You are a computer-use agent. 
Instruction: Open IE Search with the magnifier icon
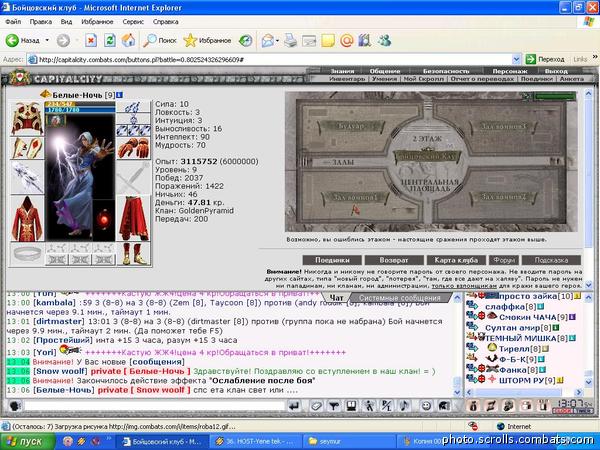tap(160, 40)
